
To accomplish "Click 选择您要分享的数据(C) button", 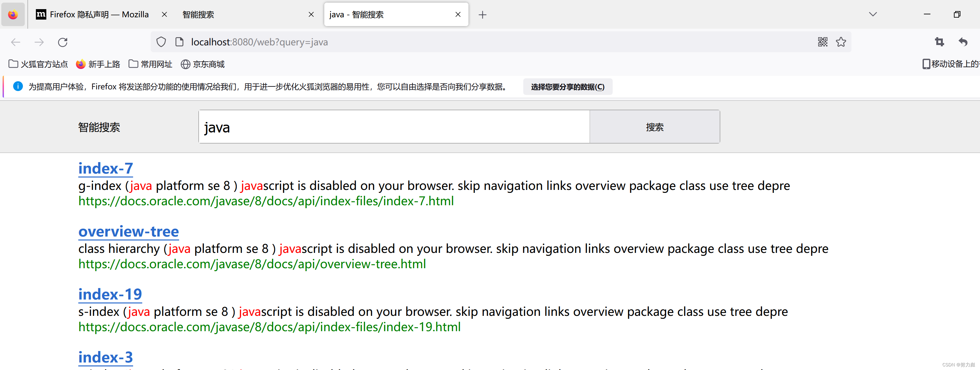I will pyautogui.click(x=567, y=87).
